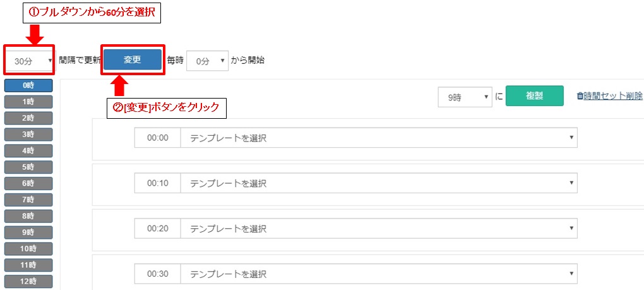Open the 7時 hour tab
This screenshot has width=644, height=290.
click(28, 200)
